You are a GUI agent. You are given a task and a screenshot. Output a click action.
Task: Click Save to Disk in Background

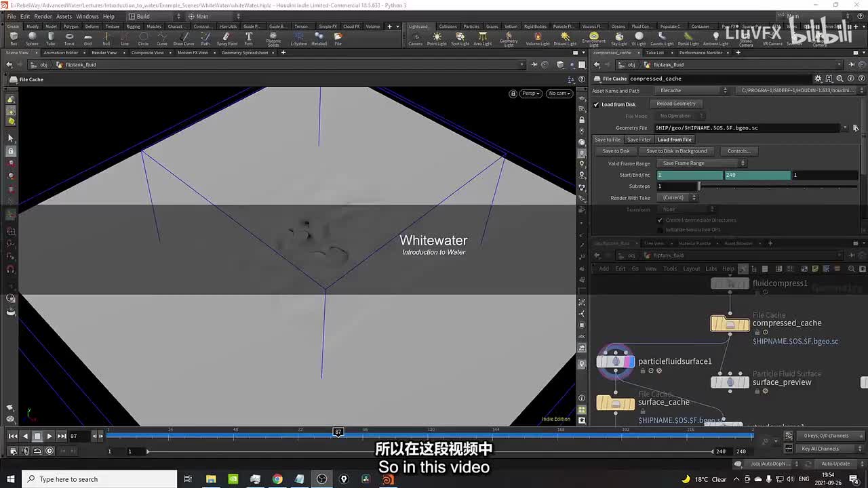pyautogui.click(x=676, y=151)
